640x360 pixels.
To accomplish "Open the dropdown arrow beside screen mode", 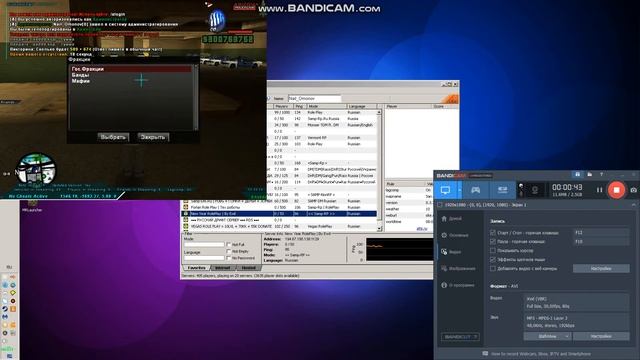I will pyautogui.click(x=460, y=190).
